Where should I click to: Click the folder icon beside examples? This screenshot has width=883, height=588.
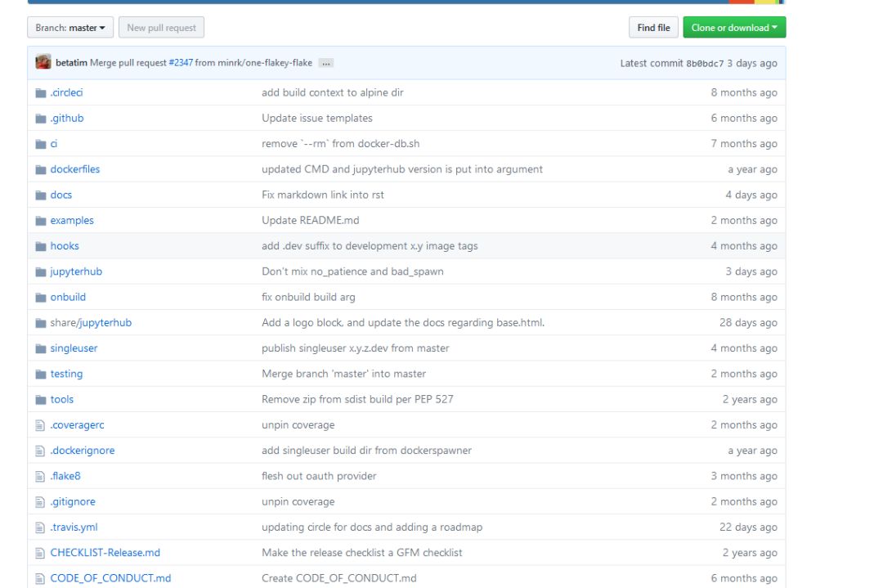pos(41,221)
